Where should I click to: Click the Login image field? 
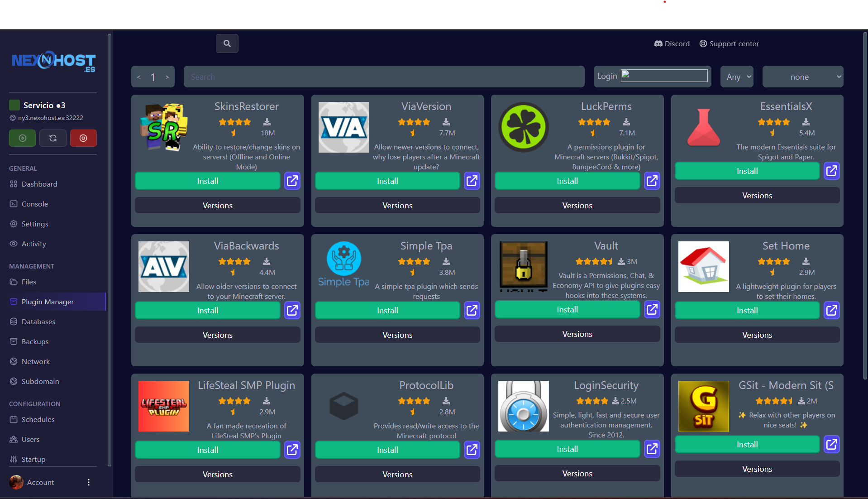664,76
